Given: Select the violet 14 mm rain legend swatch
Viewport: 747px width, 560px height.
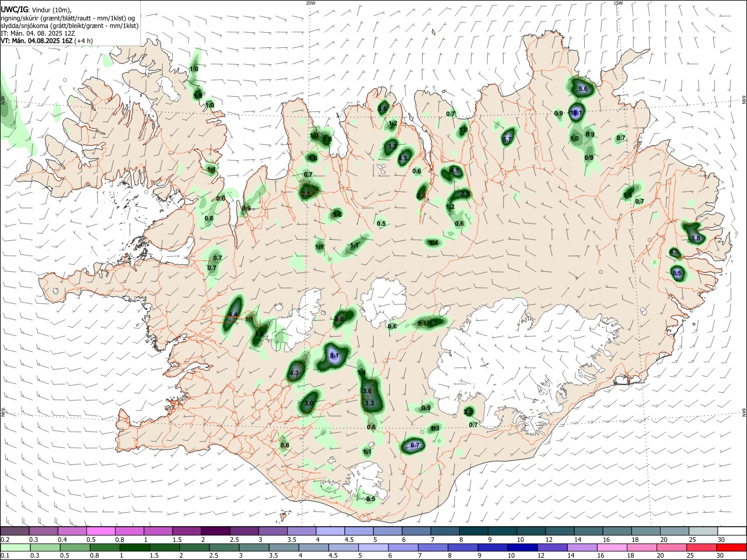Looking at the screenshot, I should pyautogui.click(x=582, y=547).
